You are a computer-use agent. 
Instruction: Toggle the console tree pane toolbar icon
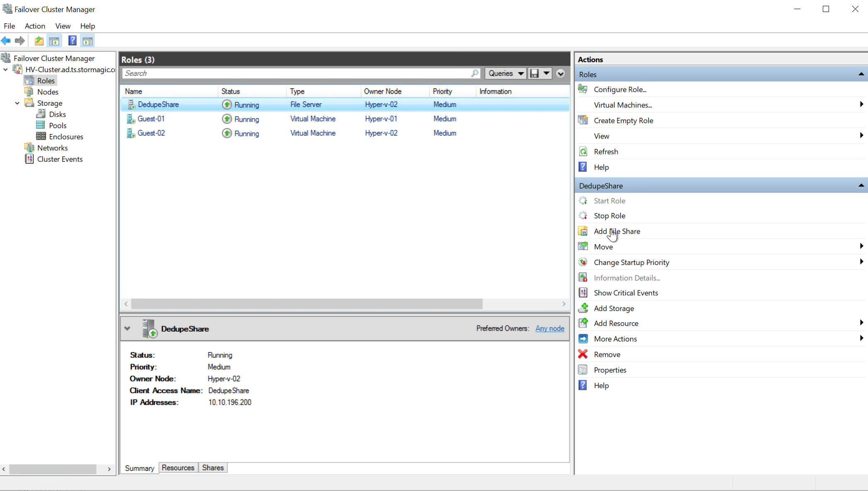[54, 41]
